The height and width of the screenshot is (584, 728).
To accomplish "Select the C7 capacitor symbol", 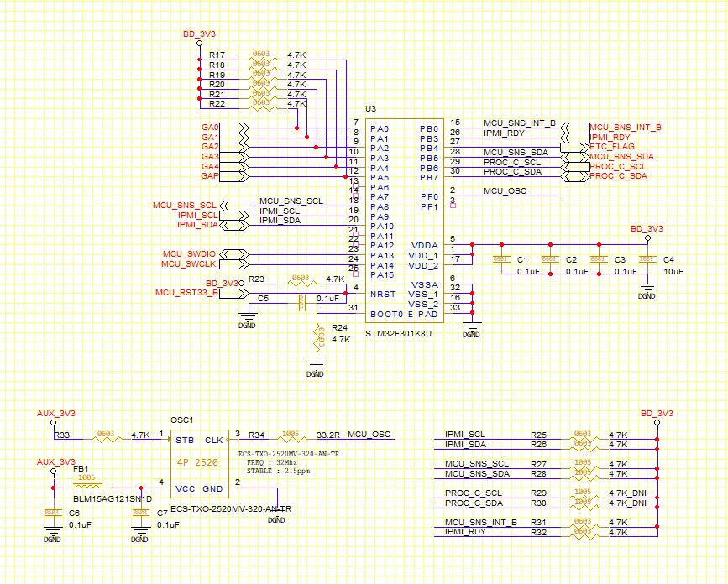I will coord(140,514).
